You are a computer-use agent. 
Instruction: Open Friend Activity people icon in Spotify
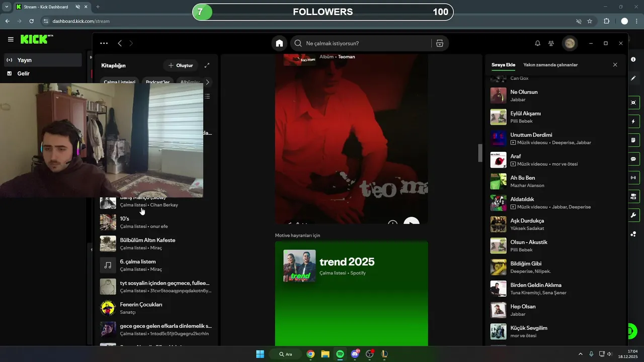(x=551, y=43)
